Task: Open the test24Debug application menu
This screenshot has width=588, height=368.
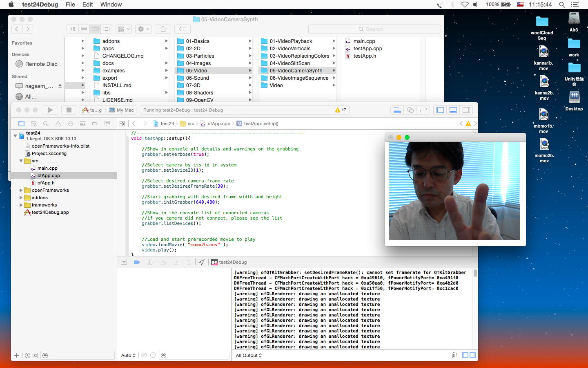Action: 40,4
